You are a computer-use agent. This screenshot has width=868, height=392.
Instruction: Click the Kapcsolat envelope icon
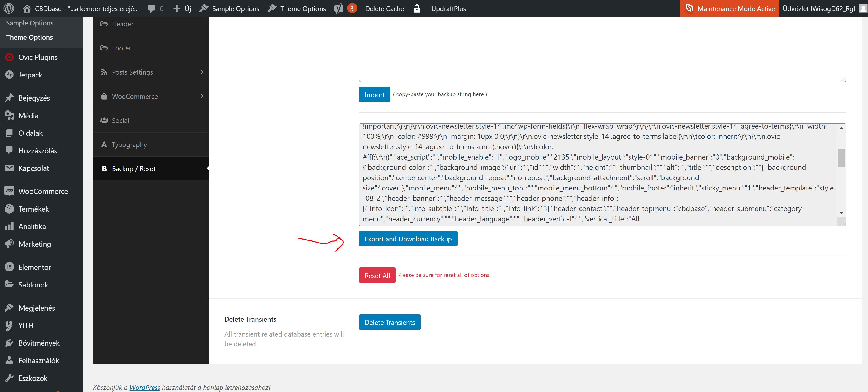tap(9, 168)
